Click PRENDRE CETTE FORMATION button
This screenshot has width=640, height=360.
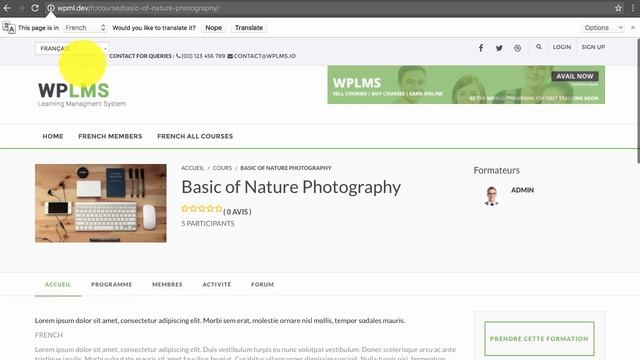tap(539, 339)
